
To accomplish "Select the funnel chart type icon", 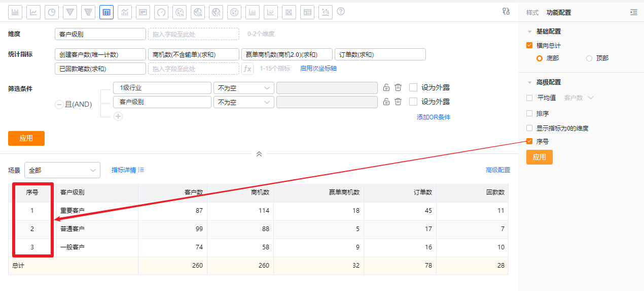I will click(x=70, y=12).
